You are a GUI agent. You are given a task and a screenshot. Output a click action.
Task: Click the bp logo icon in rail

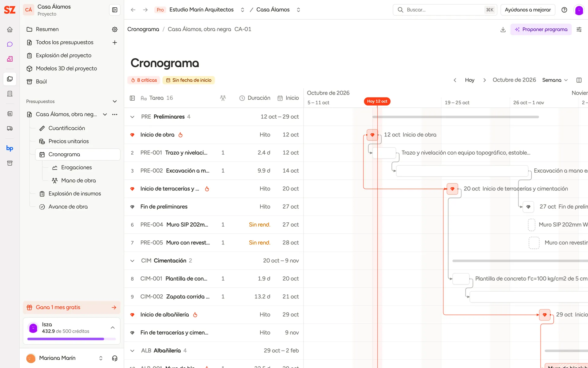10,148
